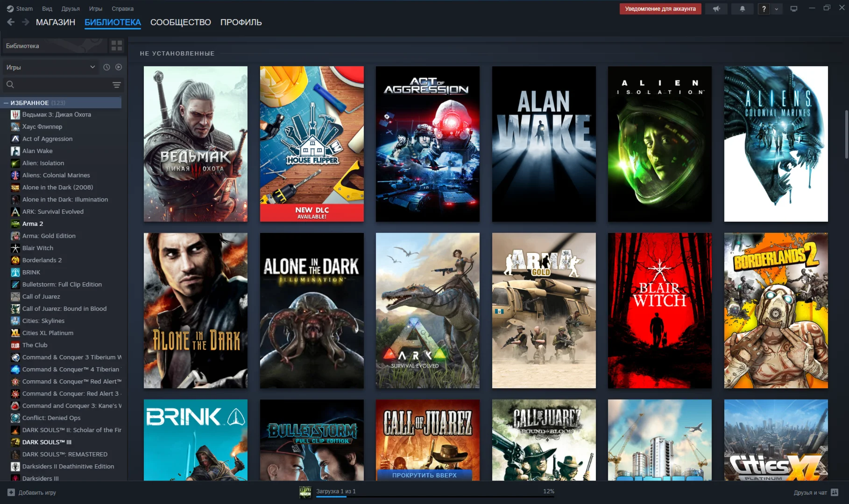Viewport: 849px width, 504px height.
Task: Click the Darksiders II Deathinitive Edition icon
Action: tap(15, 466)
